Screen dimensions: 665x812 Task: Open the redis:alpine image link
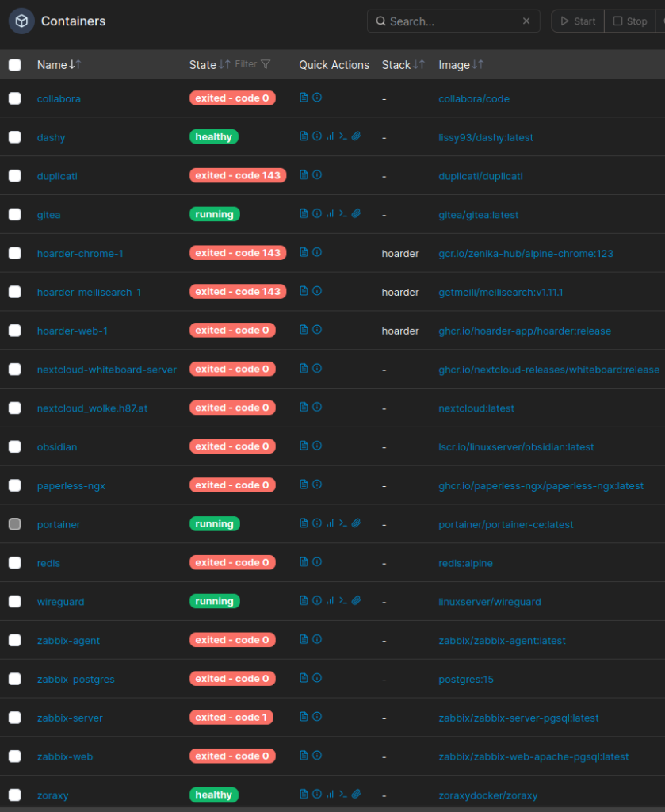click(465, 564)
